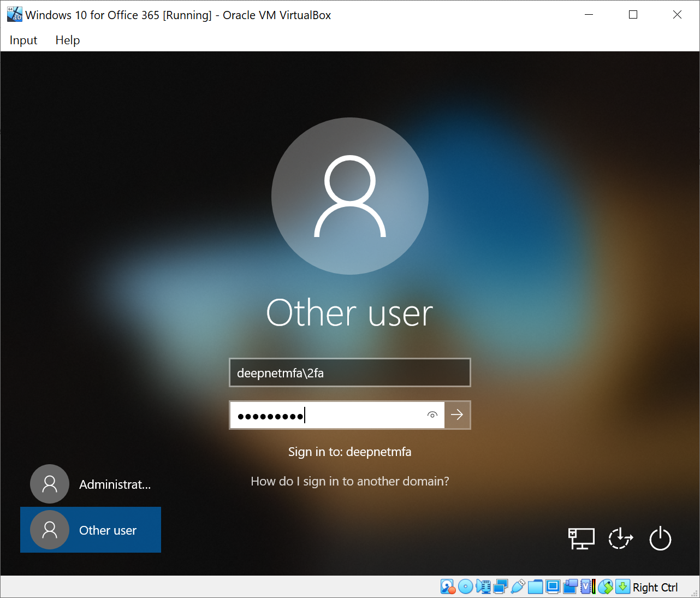Click the green keyboard capture arrow icon
Screen dimensions: 700x598
622,587
